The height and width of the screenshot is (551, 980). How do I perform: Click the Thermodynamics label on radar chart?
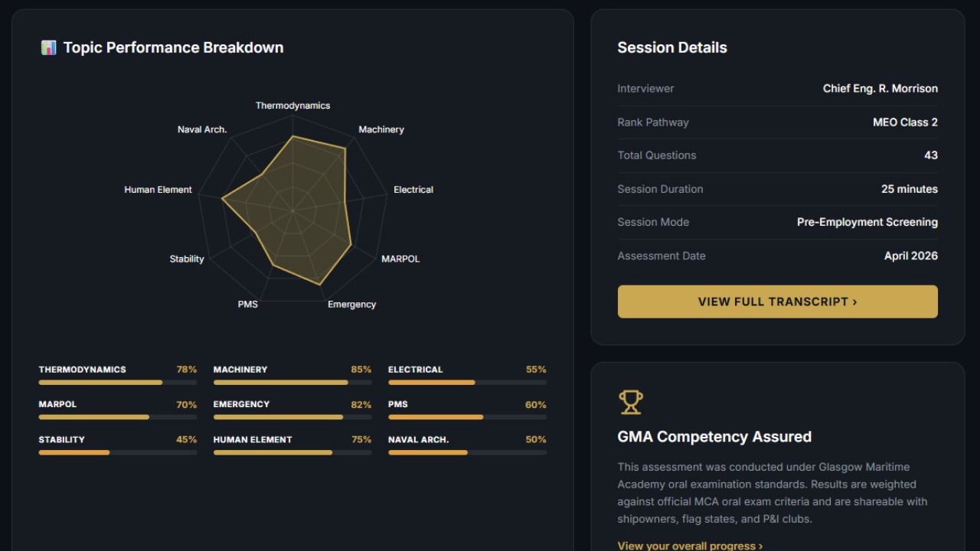pos(292,106)
